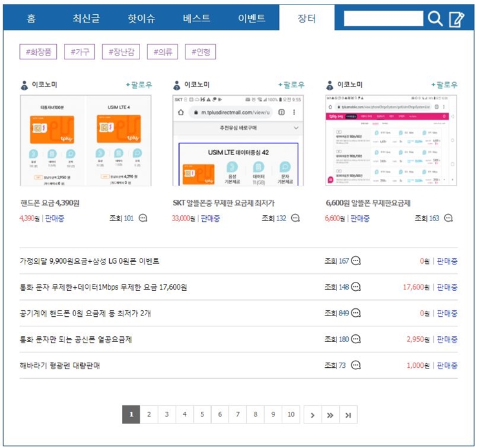Click the write post pencil icon
This screenshot has height=448, width=478.
(456, 19)
